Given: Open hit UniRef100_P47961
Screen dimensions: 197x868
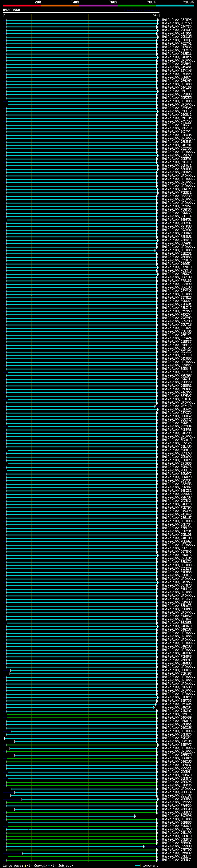Looking at the screenshot, I should point(176,33).
